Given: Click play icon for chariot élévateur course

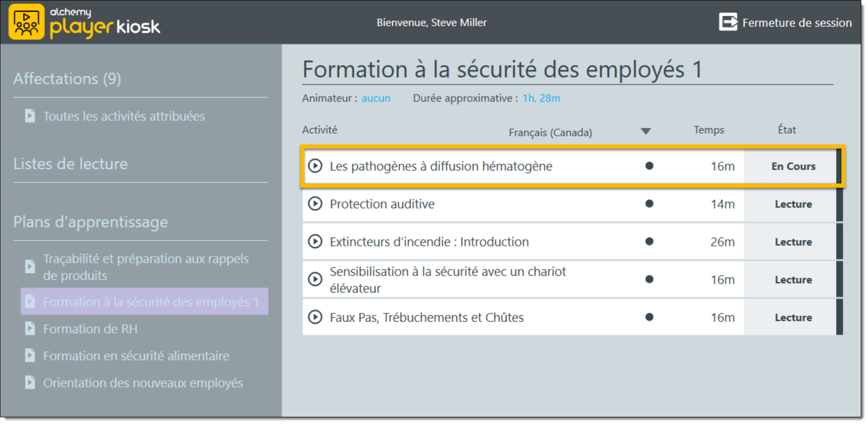Looking at the screenshot, I should tap(315, 280).
